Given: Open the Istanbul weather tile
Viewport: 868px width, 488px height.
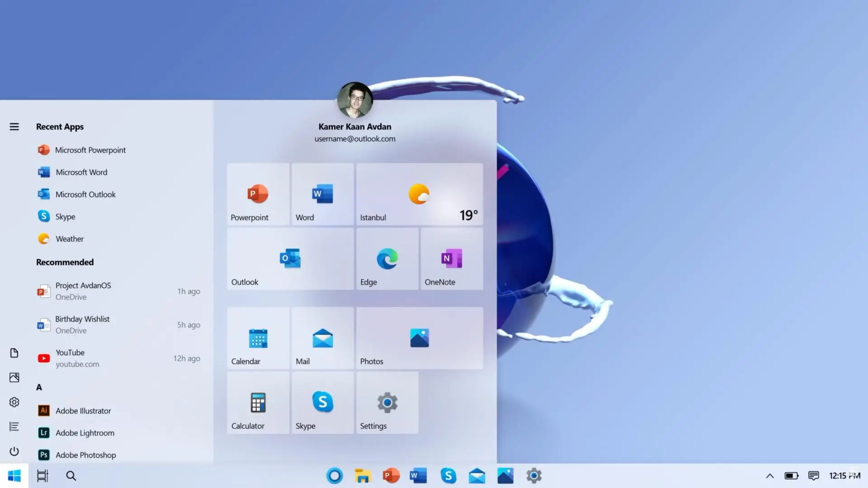Looking at the screenshot, I should click(x=420, y=194).
